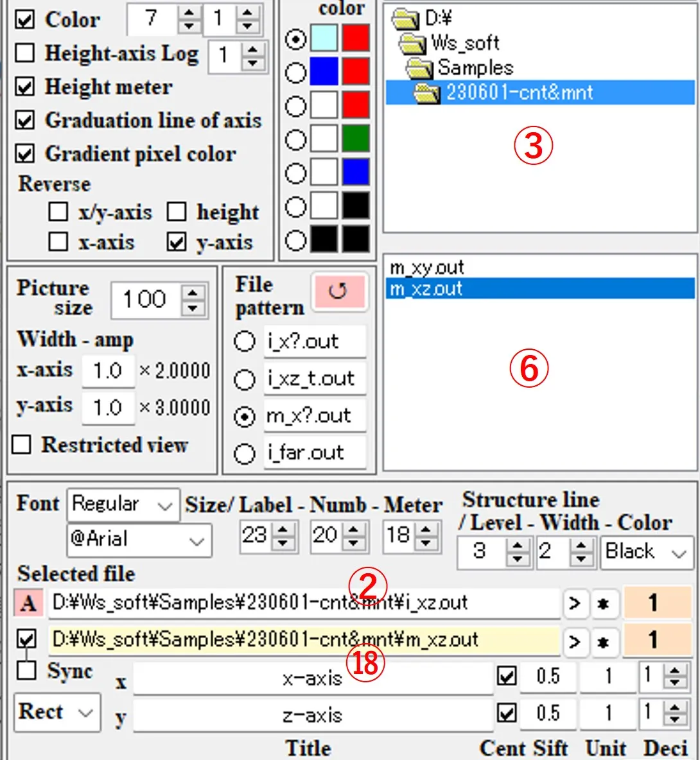Select white and green color scheme
700x760 pixels.
pyautogui.click(x=295, y=140)
